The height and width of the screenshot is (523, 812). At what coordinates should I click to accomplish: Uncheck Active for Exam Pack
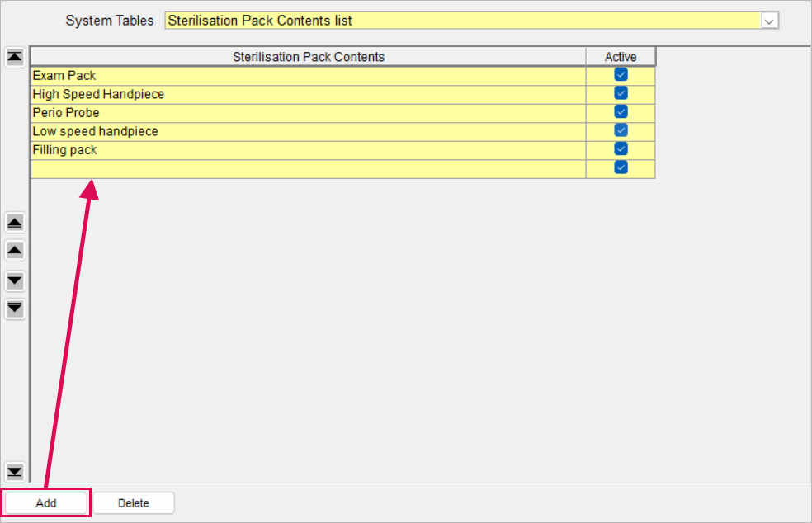pyautogui.click(x=621, y=75)
